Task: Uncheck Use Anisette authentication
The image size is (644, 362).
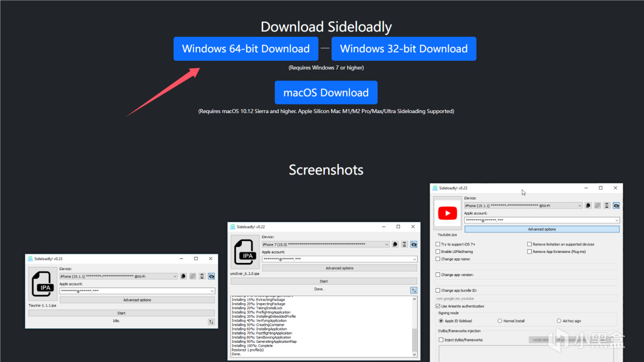Action: coord(438,306)
